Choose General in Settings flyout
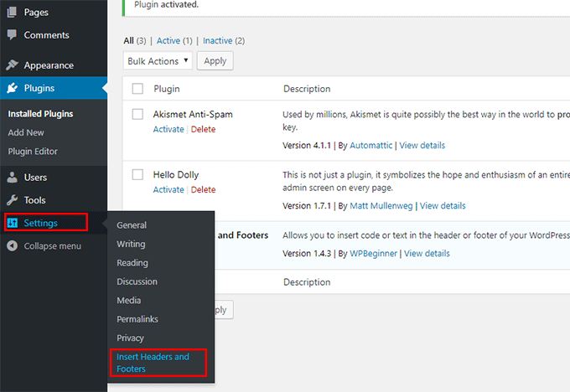This screenshot has width=570, height=392. click(132, 225)
